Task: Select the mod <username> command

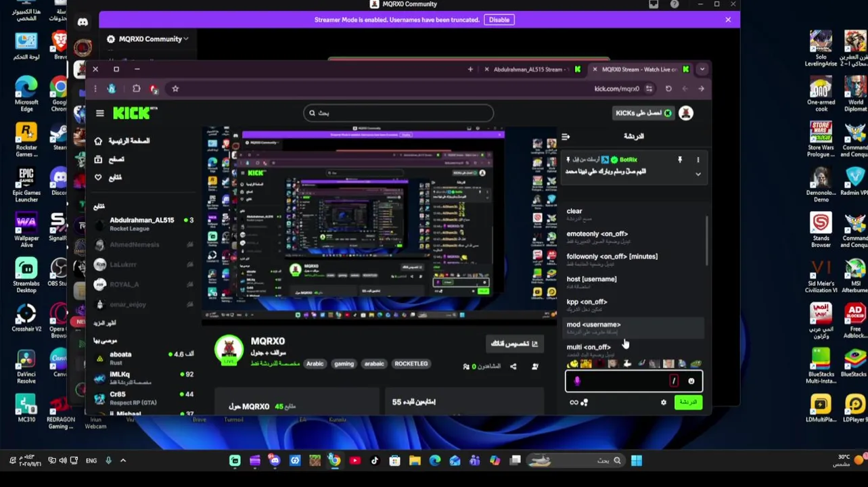Action: [x=633, y=327]
